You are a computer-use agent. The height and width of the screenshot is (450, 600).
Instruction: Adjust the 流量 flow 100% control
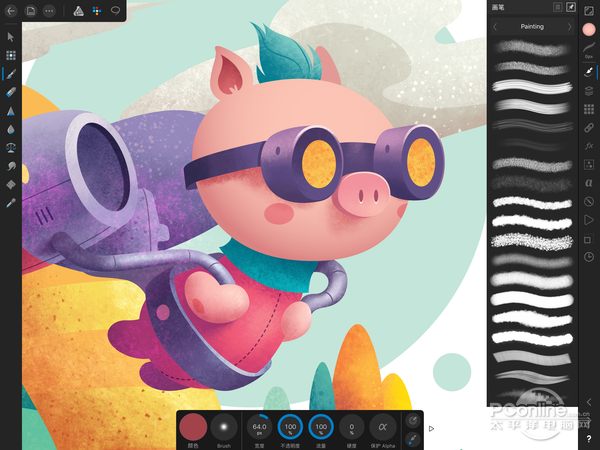(321, 427)
